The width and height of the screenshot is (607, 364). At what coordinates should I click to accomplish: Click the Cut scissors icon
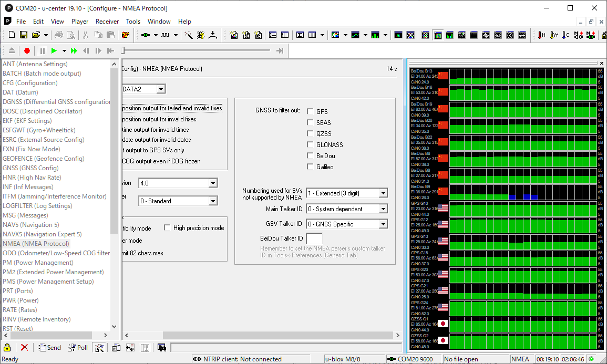click(85, 35)
